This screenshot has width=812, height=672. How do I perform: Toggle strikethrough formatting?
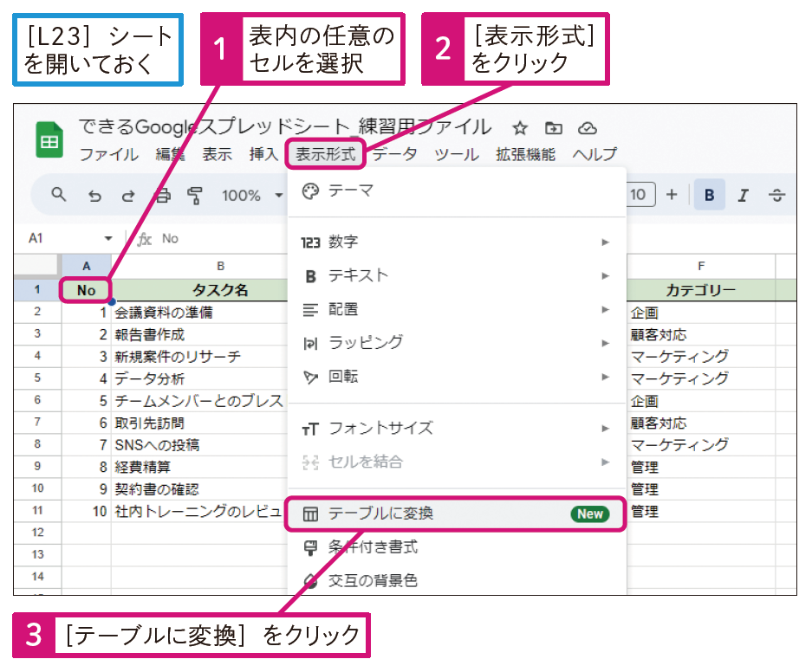click(x=777, y=195)
